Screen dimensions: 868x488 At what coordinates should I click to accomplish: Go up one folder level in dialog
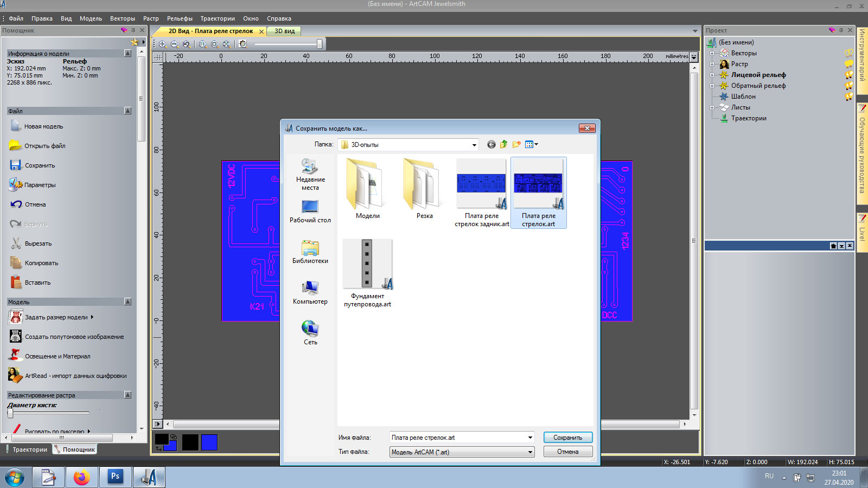(x=503, y=144)
